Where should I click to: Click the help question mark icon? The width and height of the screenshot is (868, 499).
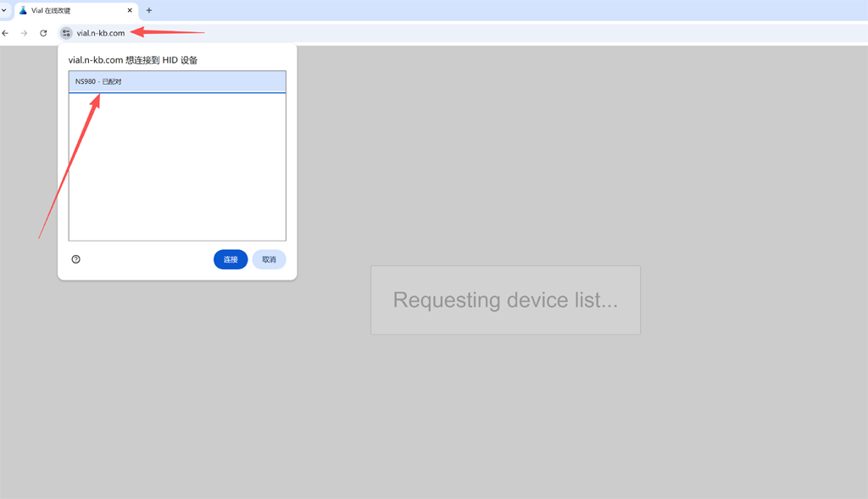pyautogui.click(x=76, y=259)
